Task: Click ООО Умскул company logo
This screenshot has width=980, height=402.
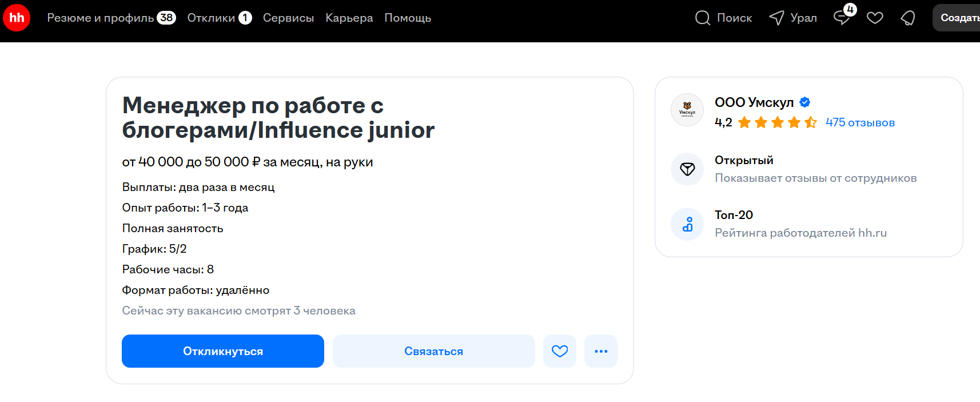Action: tap(687, 110)
